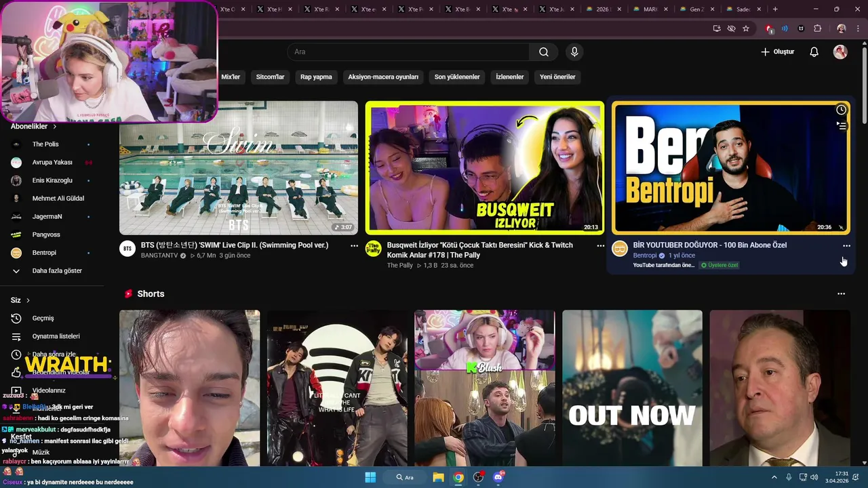Click BANGTANTV channel avatar
Viewport: 868px width, 488px height.
click(127, 248)
